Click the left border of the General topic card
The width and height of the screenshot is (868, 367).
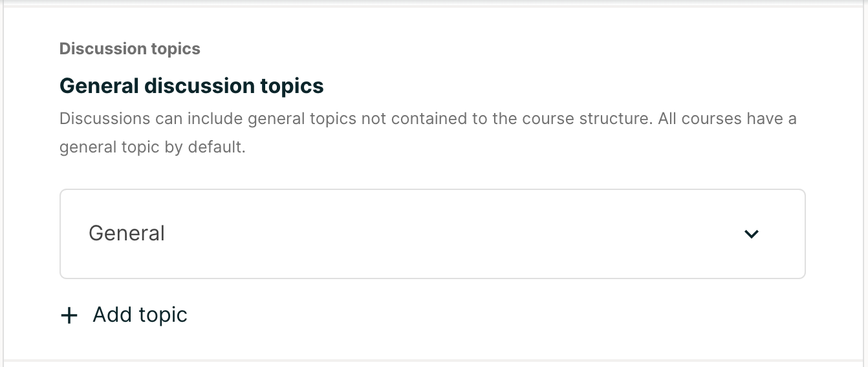click(x=60, y=234)
